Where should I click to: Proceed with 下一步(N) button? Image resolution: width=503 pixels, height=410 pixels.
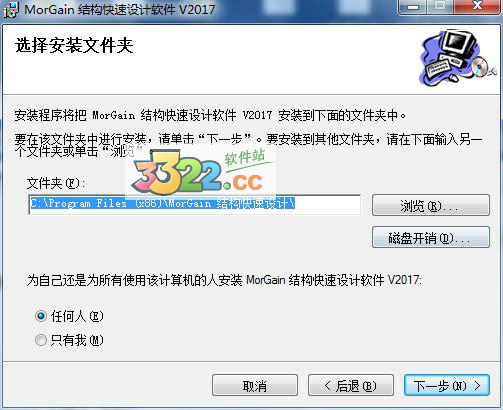pyautogui.click(x=447, y=385)
